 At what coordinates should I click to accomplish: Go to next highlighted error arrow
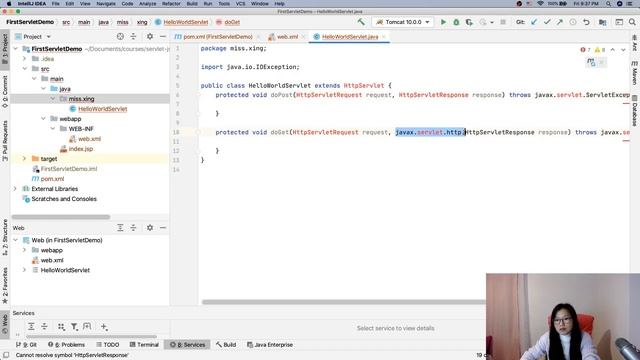623,50
